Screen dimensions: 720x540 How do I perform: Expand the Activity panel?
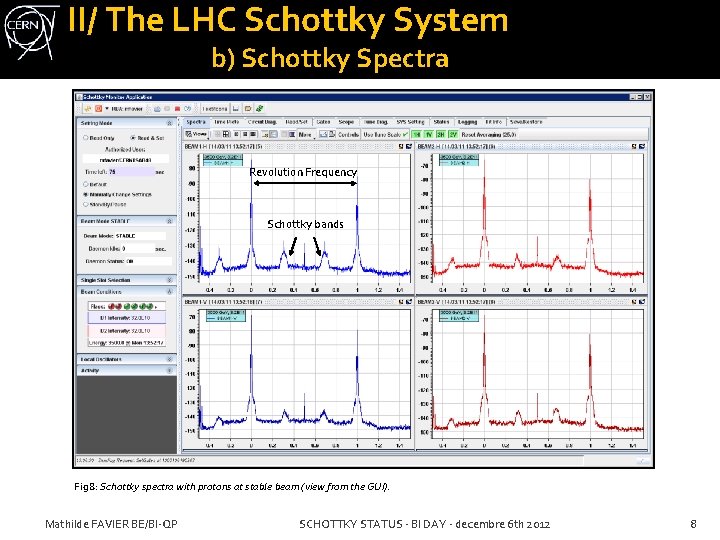click(169, 371)
